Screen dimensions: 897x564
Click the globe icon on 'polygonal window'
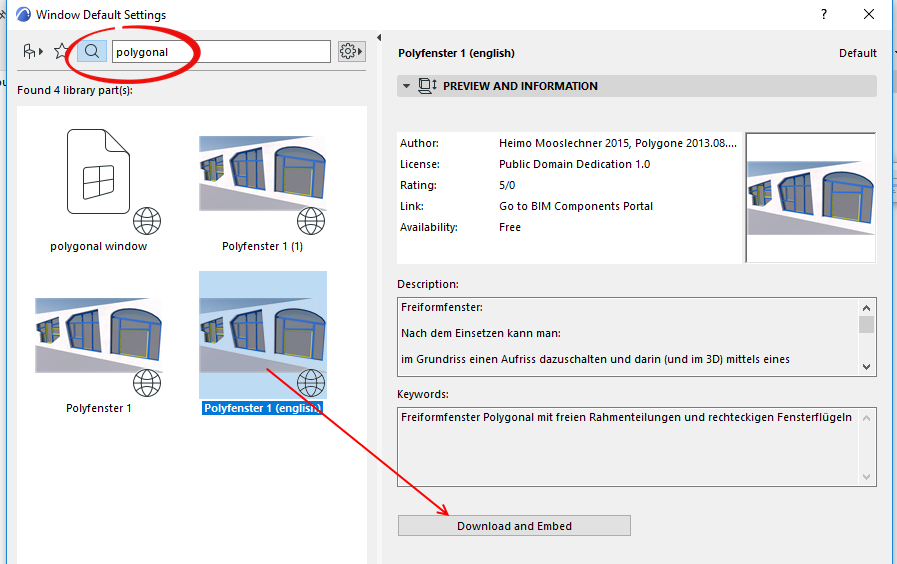[x=147, y=221]
